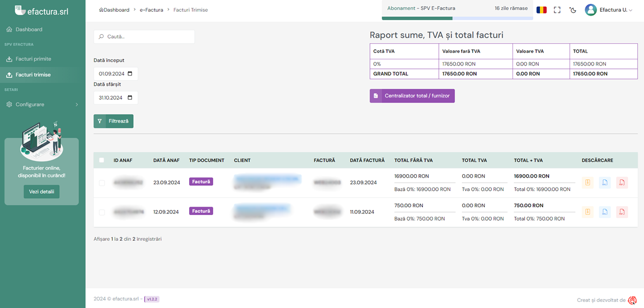Check the box for the 23.09.2024 invoice row

pos(102,183)
